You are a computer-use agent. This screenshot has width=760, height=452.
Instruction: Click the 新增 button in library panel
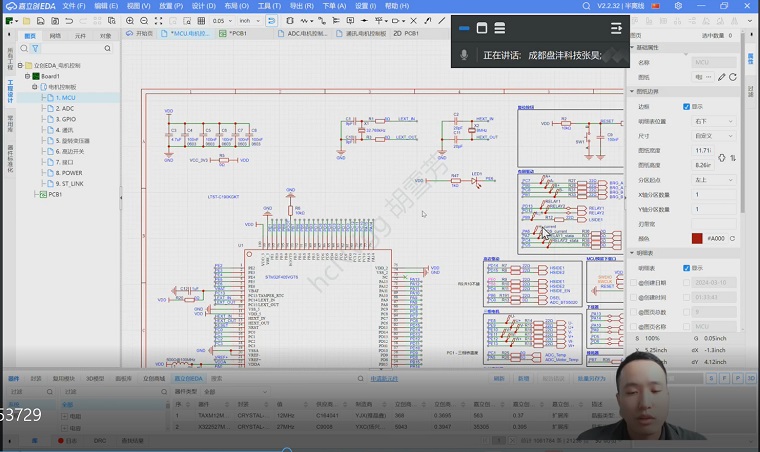(523, 378)
